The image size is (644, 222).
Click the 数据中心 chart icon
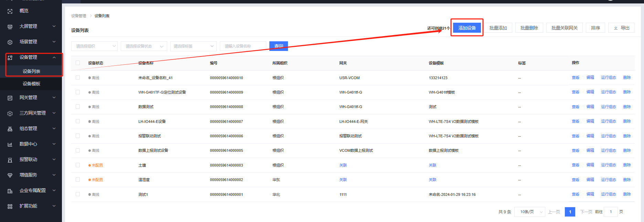(10, 145)
